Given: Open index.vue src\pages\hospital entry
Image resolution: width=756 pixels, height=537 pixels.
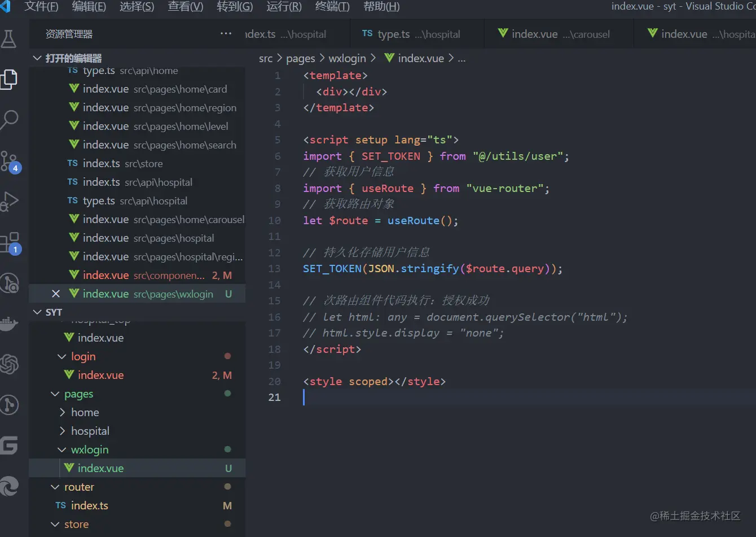Looking at the screenshot, I should (x=137, y=238).
